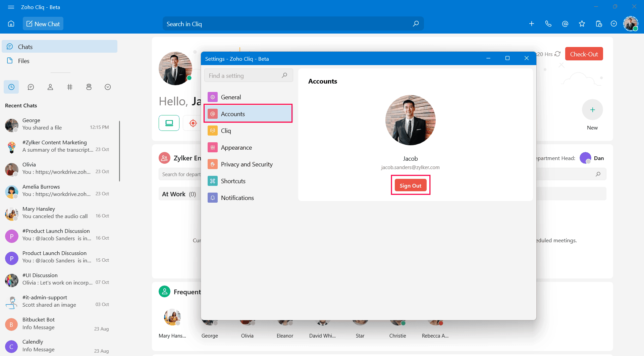Screen dimensions: 644x356
Task: Click the department search magnifier icon
Action: pyautogui.click(x=598, y=174)
